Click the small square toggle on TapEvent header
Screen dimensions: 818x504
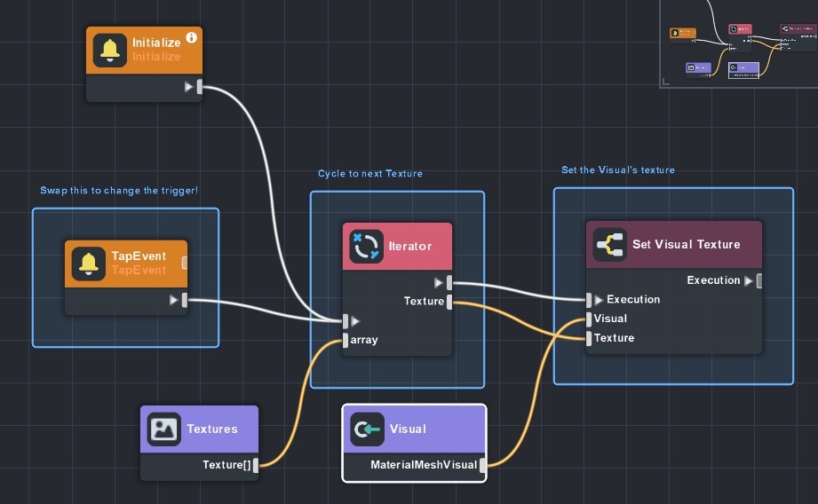click(185, 263)
